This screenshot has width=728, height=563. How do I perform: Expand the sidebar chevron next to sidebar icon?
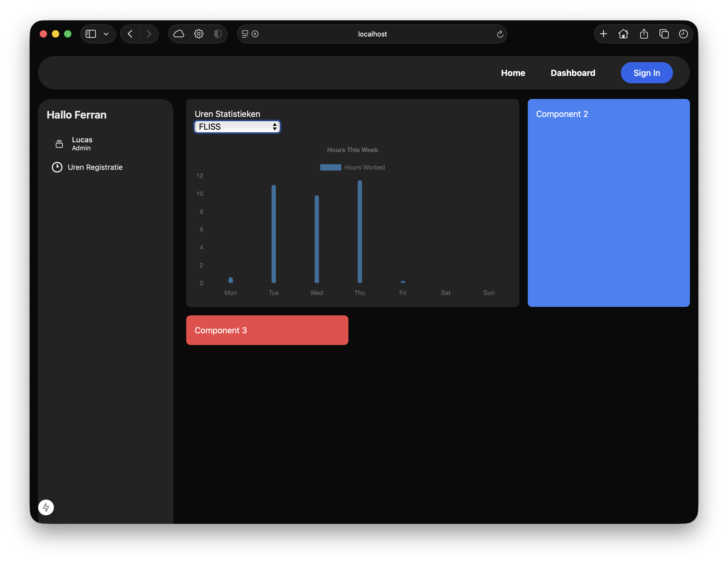(x=106, y=34)
